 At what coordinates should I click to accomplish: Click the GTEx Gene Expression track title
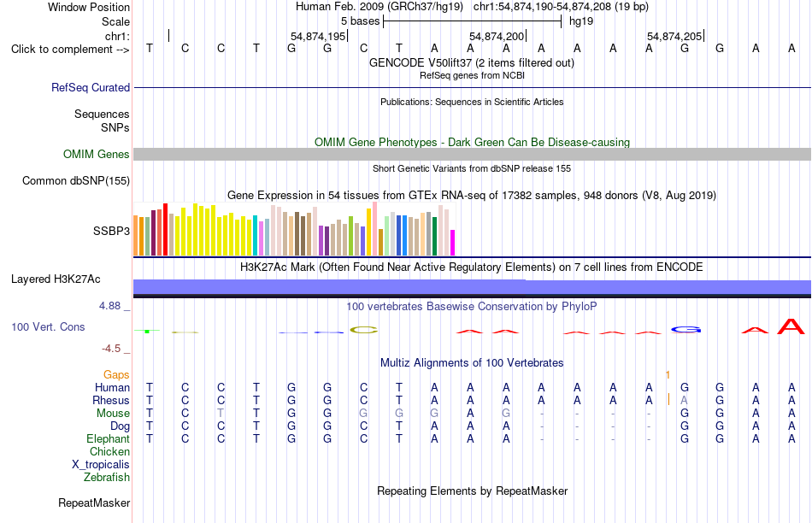coord(472,195)
